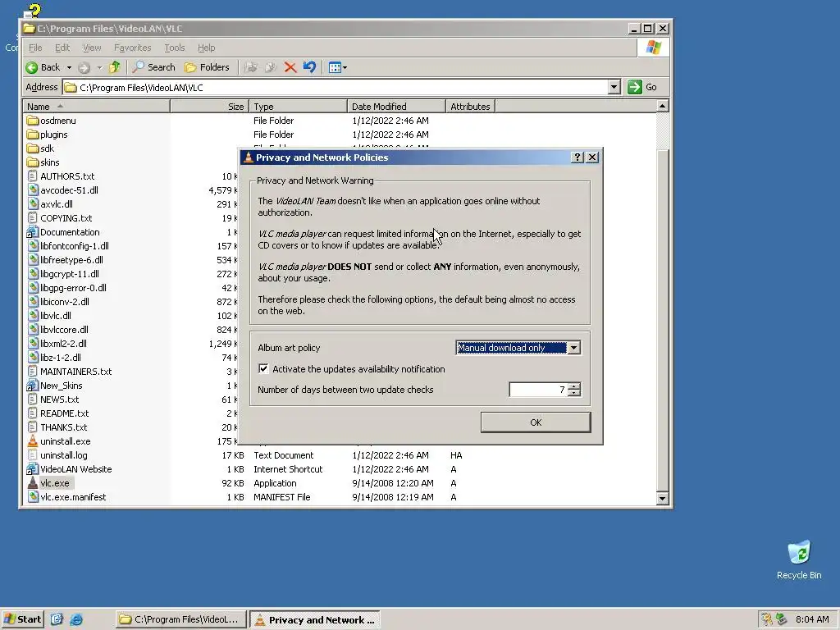Viewport: 840px width, 630px height.
Task: Select the New_Skins shortcut icon
Action: pyautogui.click(x=33, y=386)
